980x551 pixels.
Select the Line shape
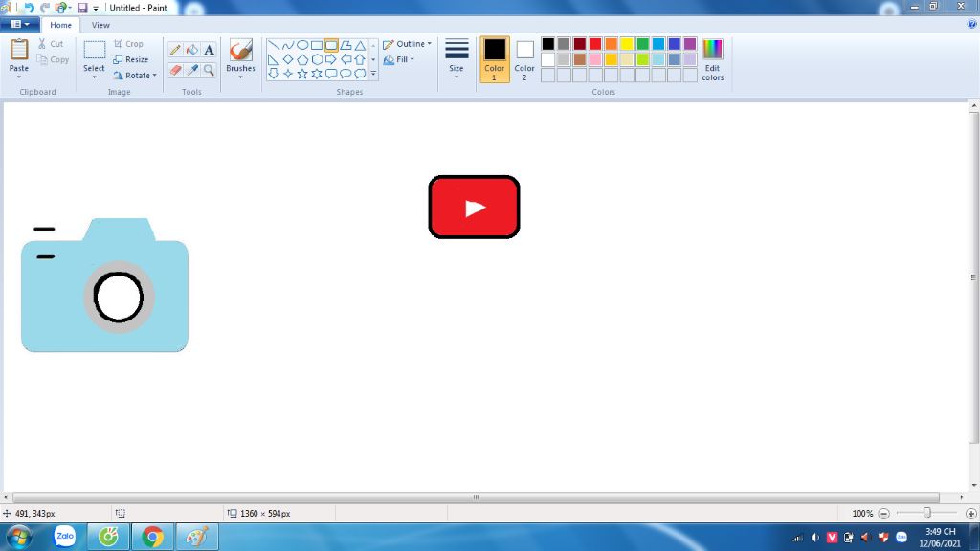point(274,46)
